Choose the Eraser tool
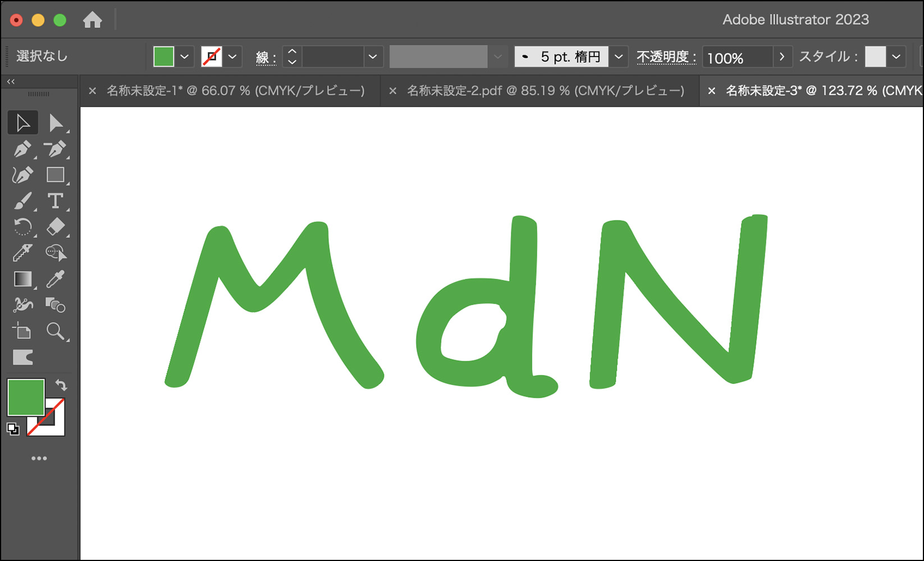 55,227
